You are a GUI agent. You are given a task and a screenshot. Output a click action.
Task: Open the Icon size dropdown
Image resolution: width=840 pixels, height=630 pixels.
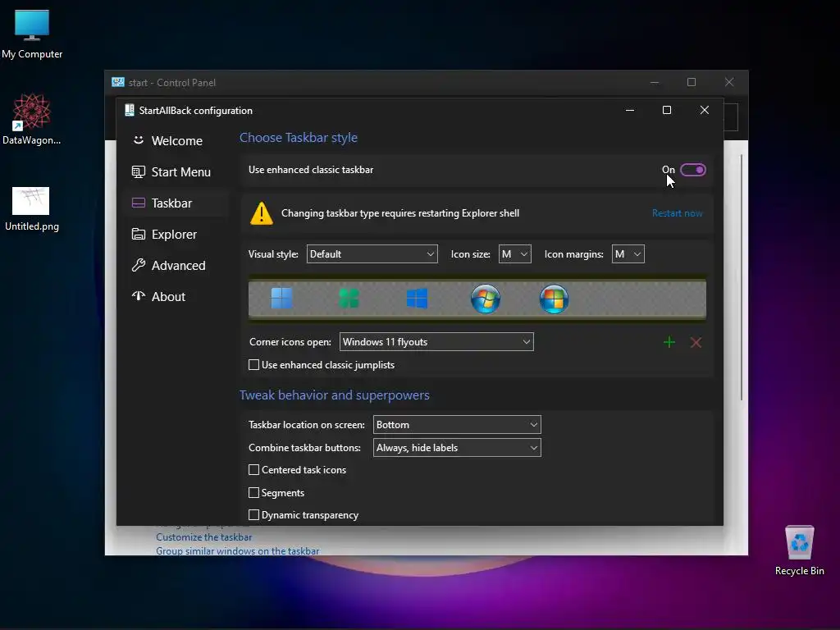515,254
